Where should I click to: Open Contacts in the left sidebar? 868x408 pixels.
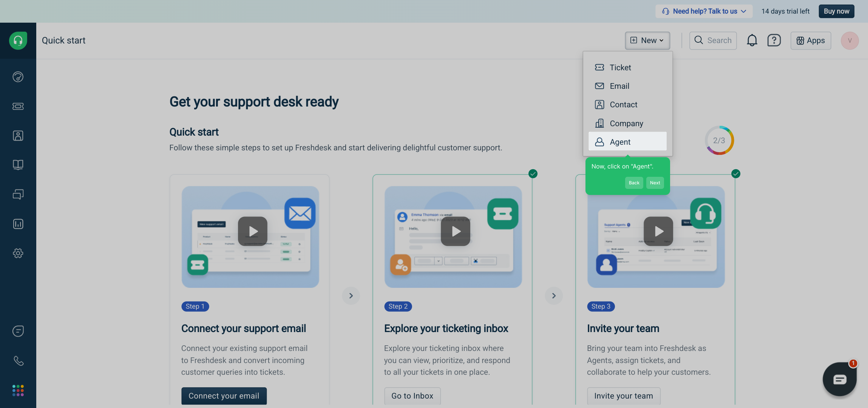pos(18,136)
